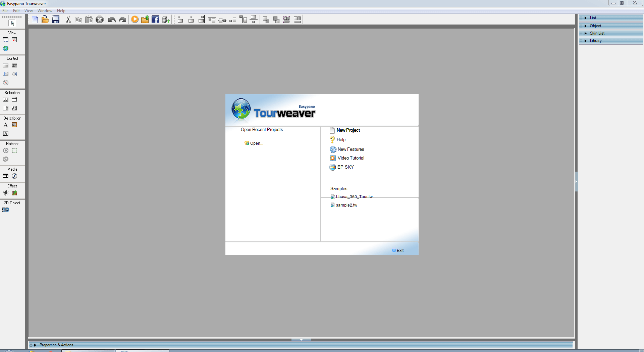Click the Align Right toolbar icon

pyautogui.click(x=201, y=19)
